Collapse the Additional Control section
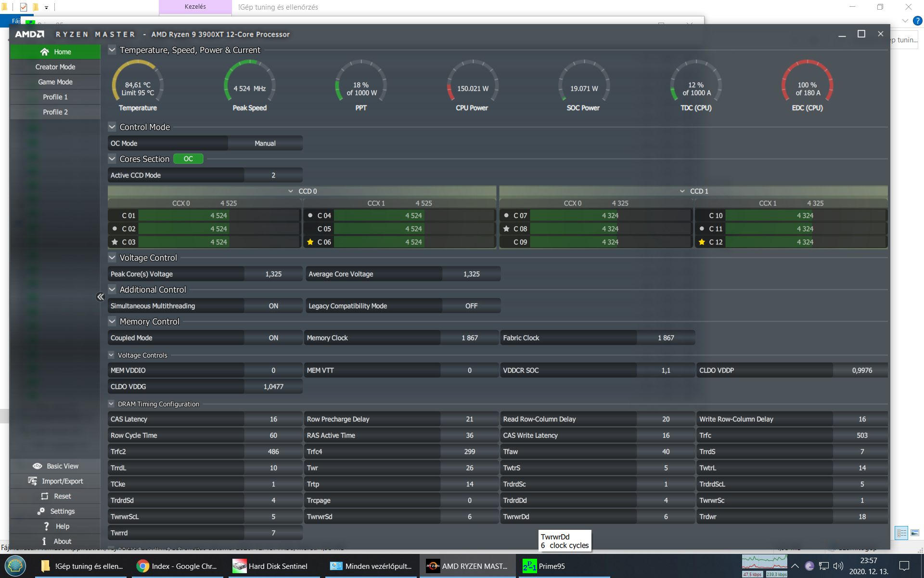This screenshot has width=924, height=578. 112,289
